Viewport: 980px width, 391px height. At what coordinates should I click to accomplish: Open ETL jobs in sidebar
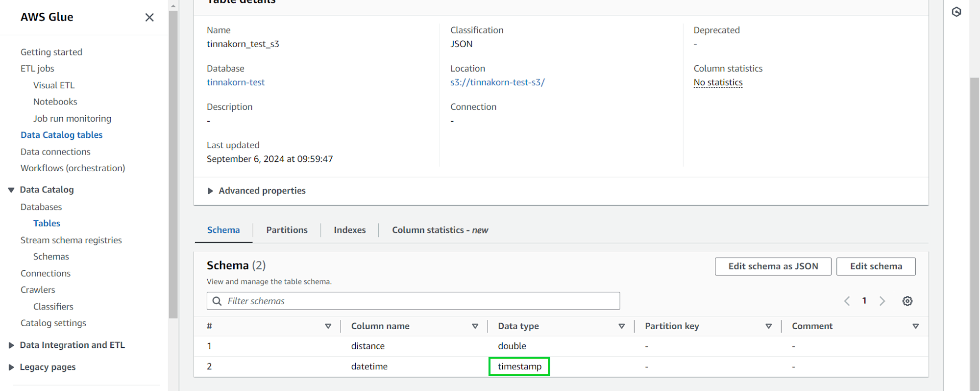coord(37,69)
